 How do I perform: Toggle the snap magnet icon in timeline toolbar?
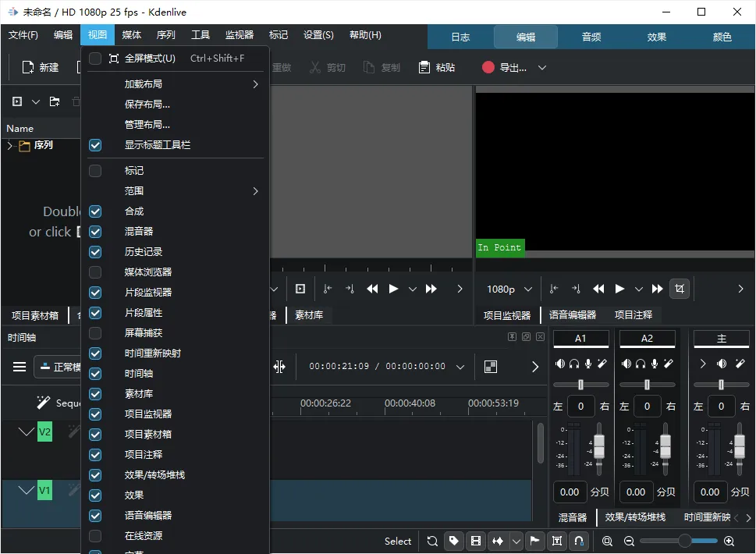579,541
